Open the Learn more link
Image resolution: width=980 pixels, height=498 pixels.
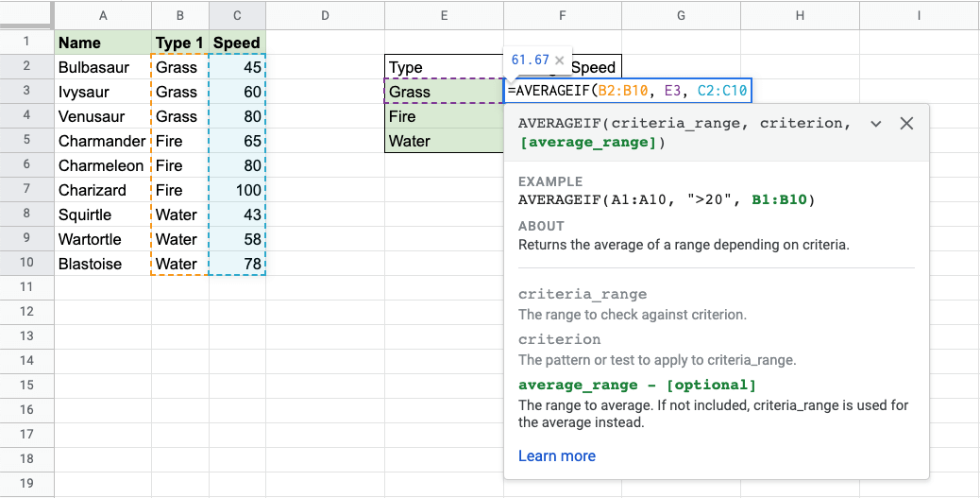coord(556,455)
